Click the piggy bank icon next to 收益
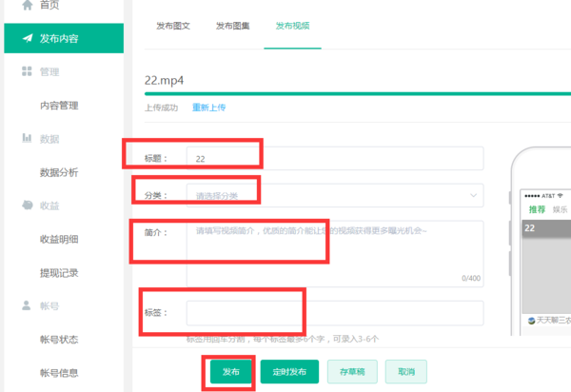 pos(28,205)
